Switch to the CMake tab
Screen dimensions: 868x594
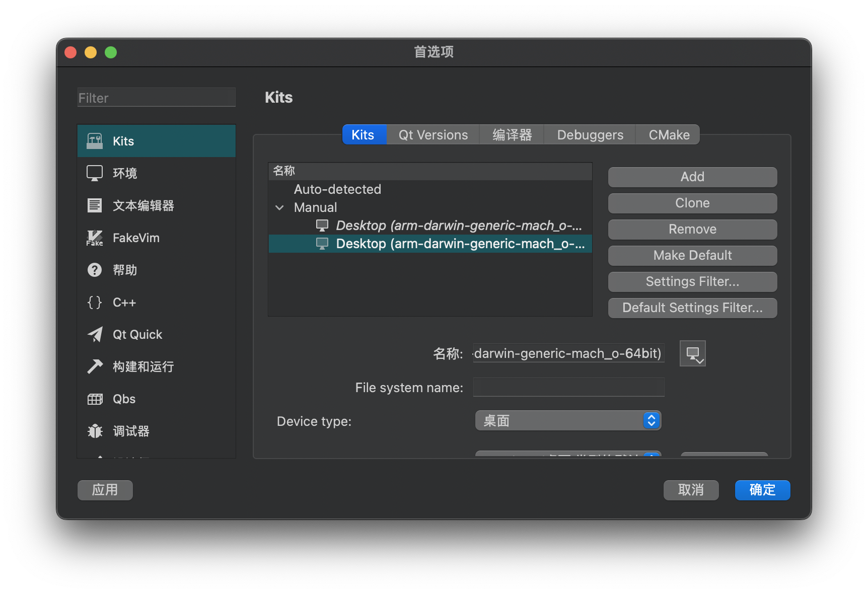(x=668, y=135)
